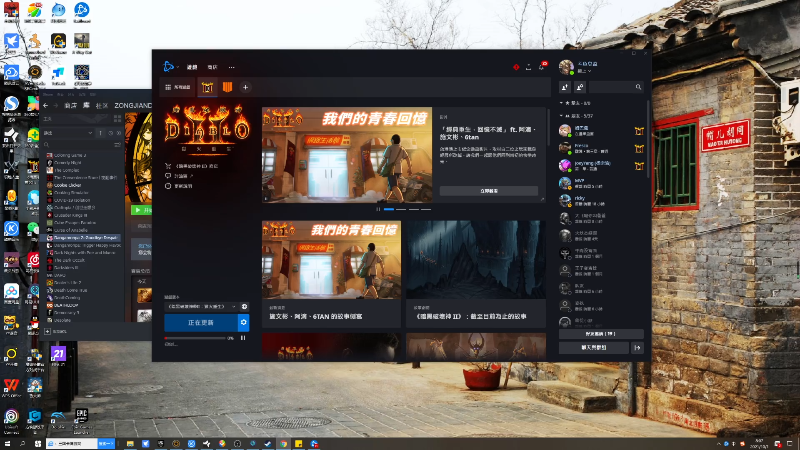The width and height of the screenshot is (800, 450).
Task: Open the Diablo II shop cart link
Action: [x=192, y=166]
